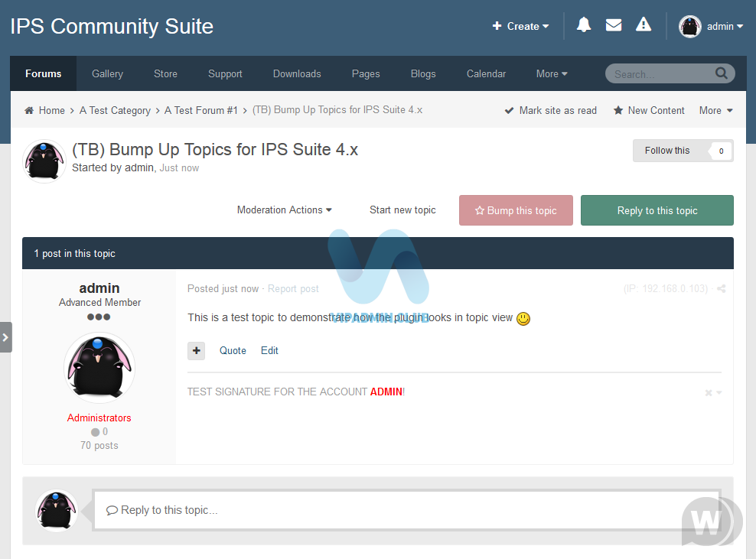Click the search magnifier icon
Viewport: 756px width, 559px height.
click(722, 73)
